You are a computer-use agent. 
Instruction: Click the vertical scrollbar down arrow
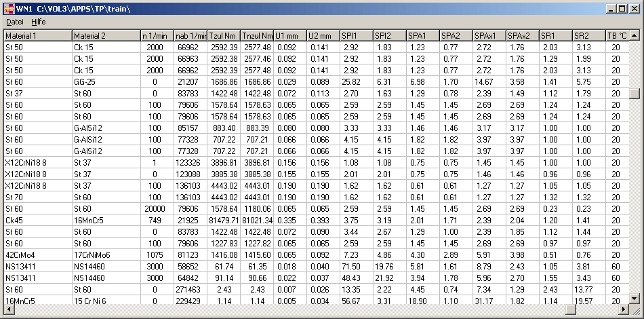pyautogui.click(x=634, y=299)
